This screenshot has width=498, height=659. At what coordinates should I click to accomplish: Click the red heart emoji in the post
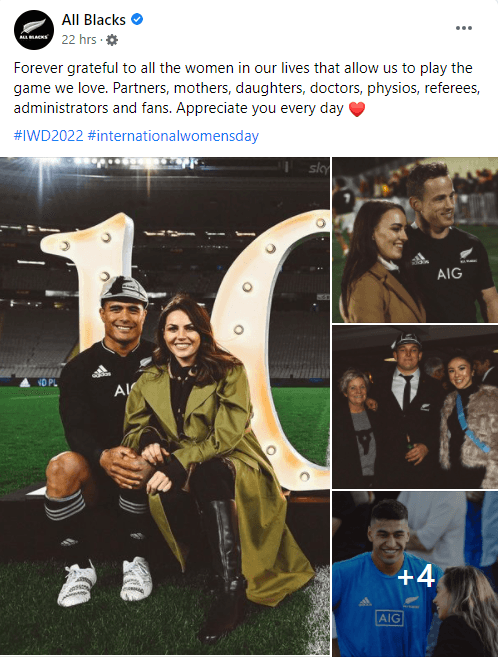coord(357,109)
